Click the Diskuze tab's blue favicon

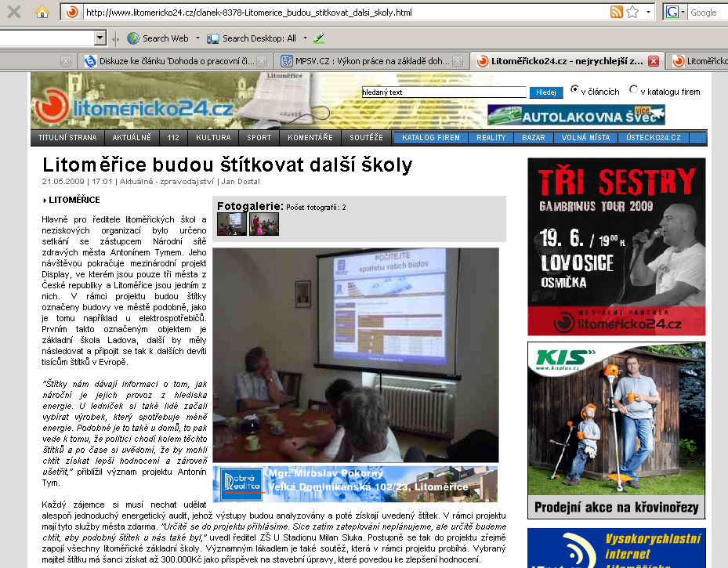pyautogui.click(x=90, y=61)
